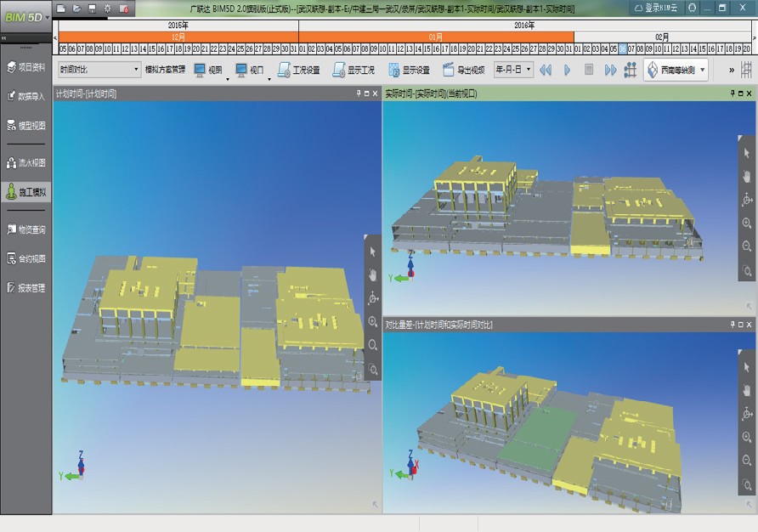
Task: Toggle pin on 对比量差 panel
Action: tap(732, 325)
